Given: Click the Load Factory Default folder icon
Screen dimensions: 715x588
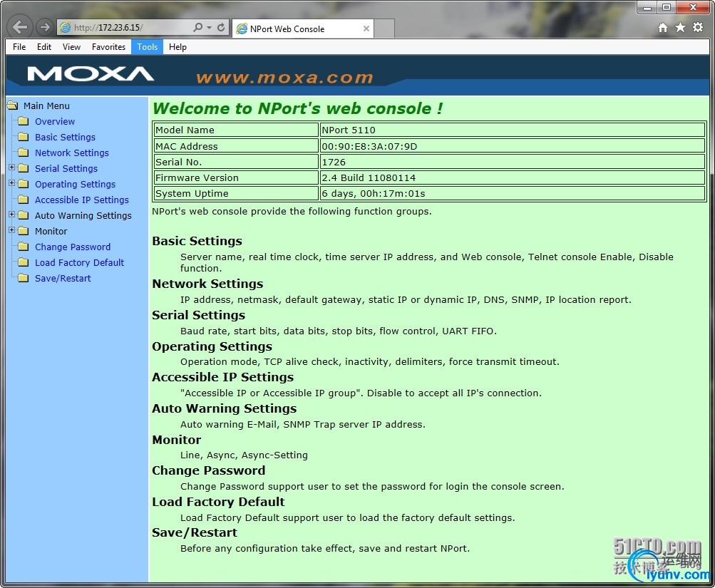Looking at the screenshot, I should (x=24, y=262).
